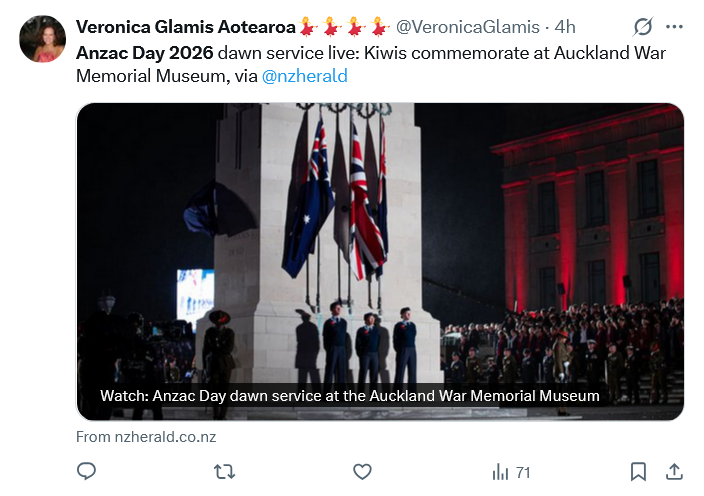
Task: Click the bold Anzac Day 2026 text
Action: click(145, 53)
